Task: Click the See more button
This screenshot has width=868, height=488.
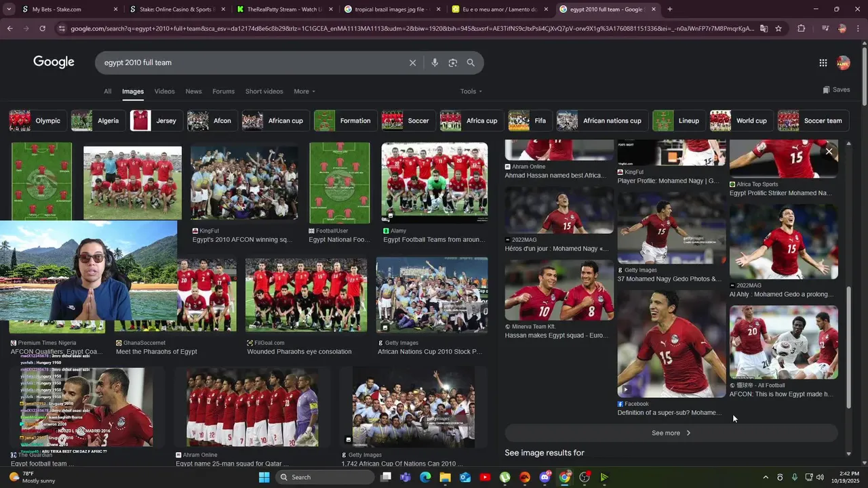Action: coord(671,433)
